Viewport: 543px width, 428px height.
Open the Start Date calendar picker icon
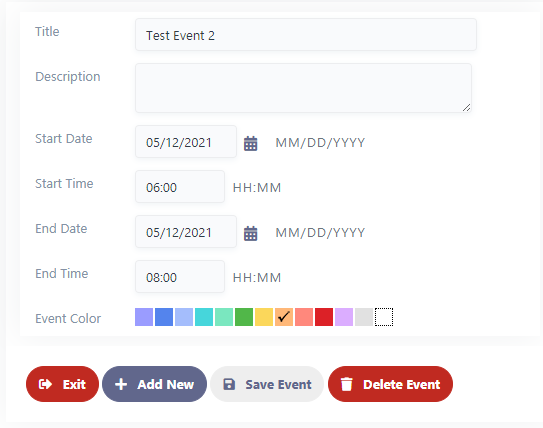click(x=250, y=143)
